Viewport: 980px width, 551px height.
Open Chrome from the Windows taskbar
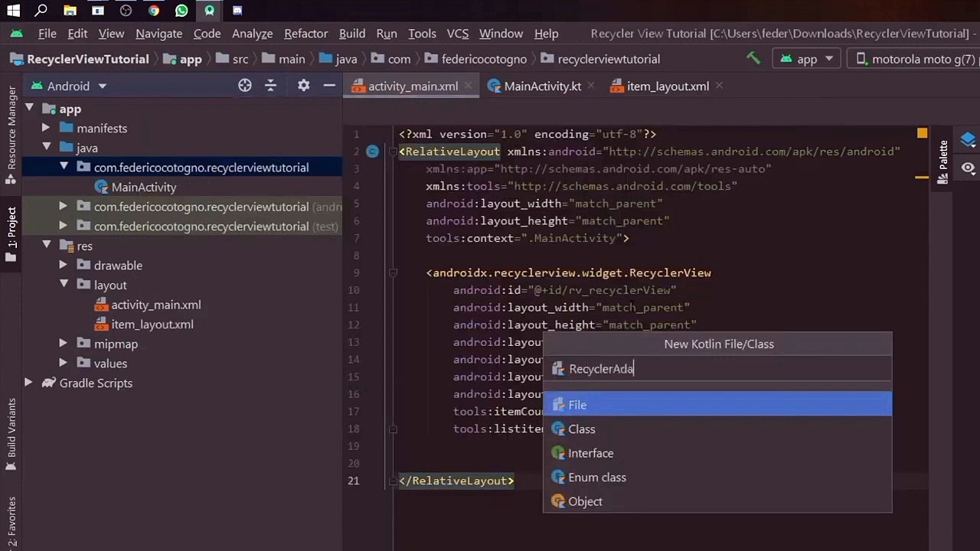tap(154, 11)
